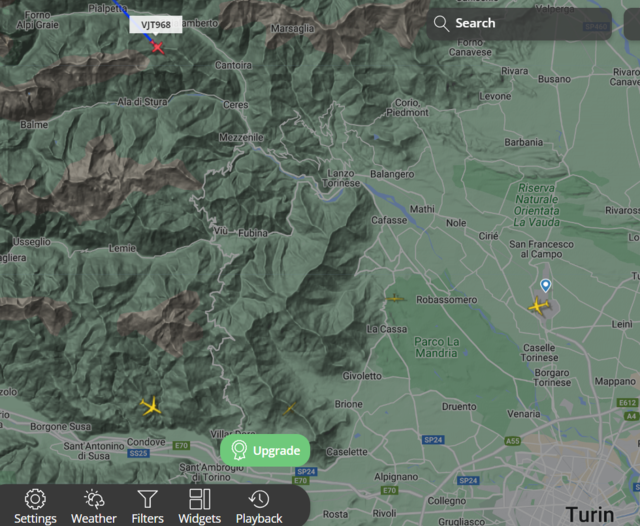Select the red VJT968 aircraft icon
640x526 pixels.
(x=157, y=47)
